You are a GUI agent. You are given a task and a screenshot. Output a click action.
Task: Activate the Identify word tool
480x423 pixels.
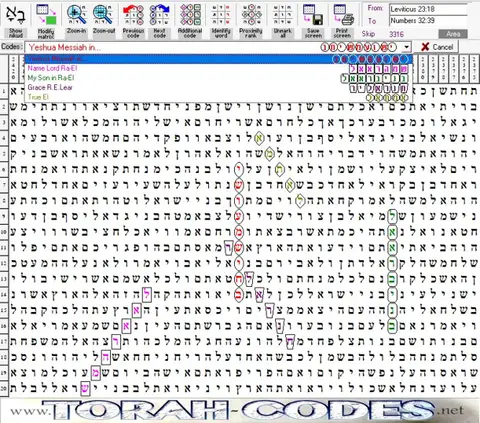(221, 20)
